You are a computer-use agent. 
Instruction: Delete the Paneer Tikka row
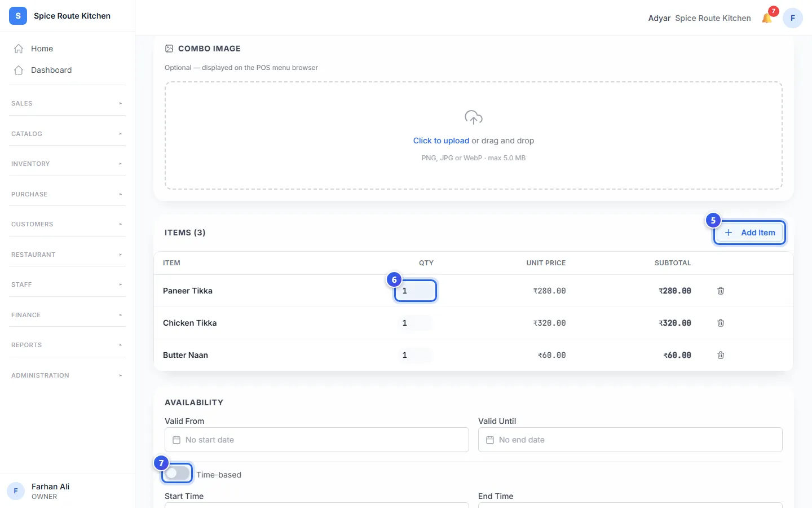tap(720, 291)
